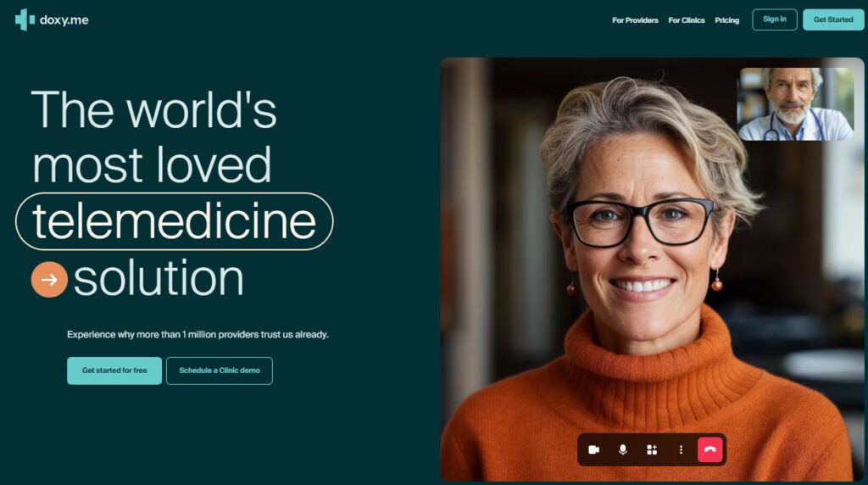Click the 1 million providers tagline text

[198, 334]
